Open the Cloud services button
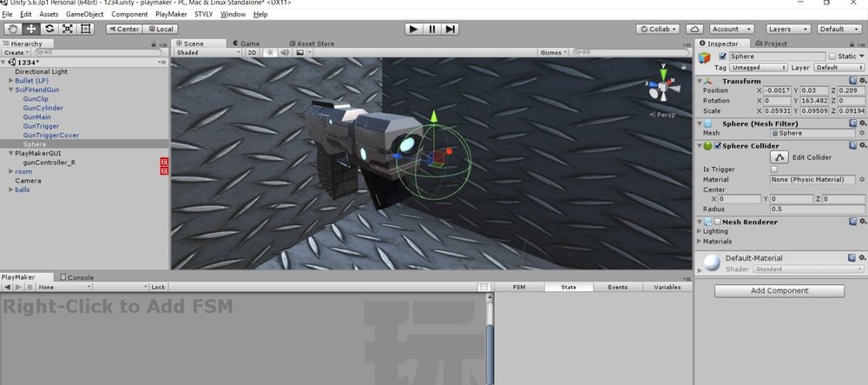The height and width of the screenshot is (385, 868). 694,29
